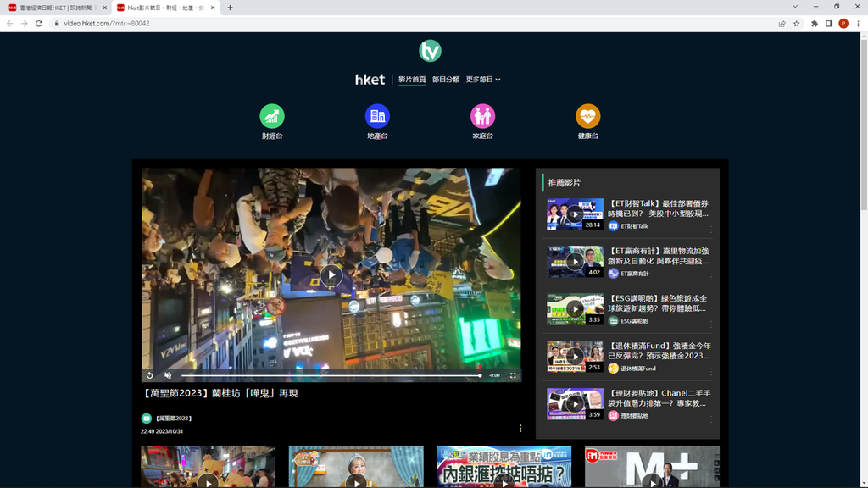The image size is (868, 488).
Task: Open options menu for the ET財智Talk video
Action: click(x=710, y=229)
